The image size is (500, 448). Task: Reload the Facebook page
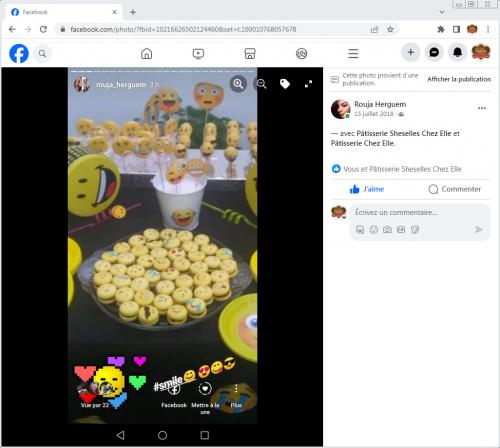43,29
